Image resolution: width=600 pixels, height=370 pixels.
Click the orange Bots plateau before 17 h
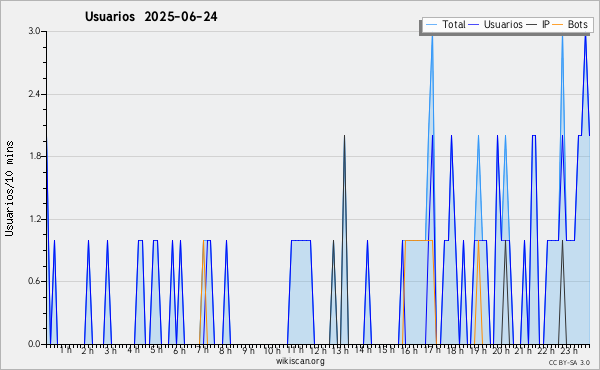418,240
